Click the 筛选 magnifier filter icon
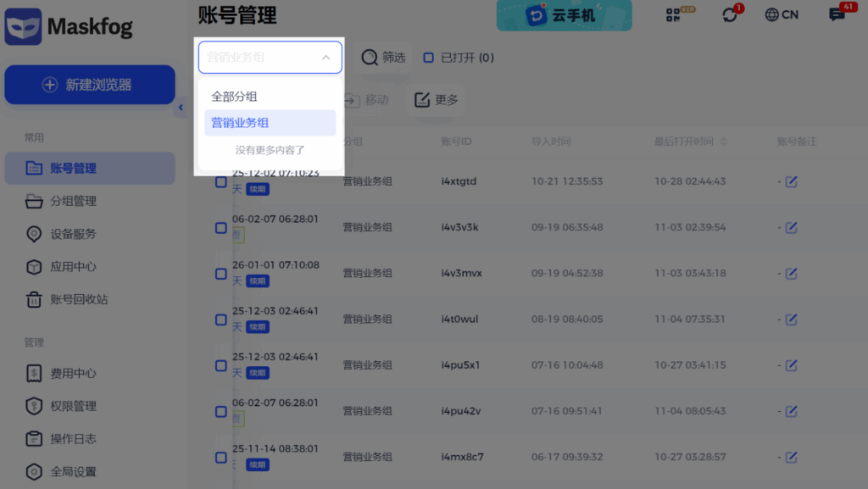This screenshot has height=489, width=868. (370, 58)
